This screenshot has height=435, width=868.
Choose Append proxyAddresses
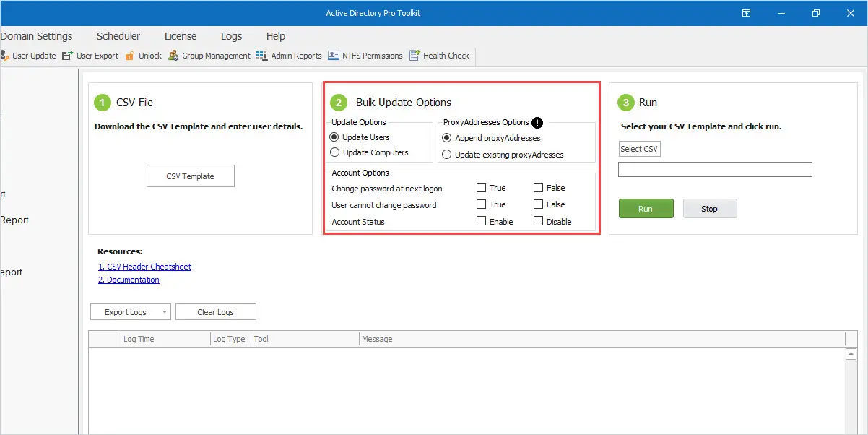447,138
